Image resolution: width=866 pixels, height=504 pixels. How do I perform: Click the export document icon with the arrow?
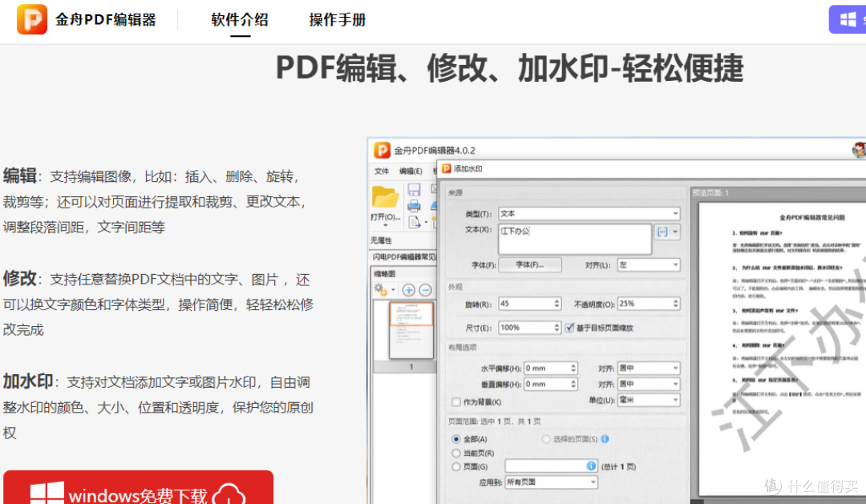coord(415,222)
